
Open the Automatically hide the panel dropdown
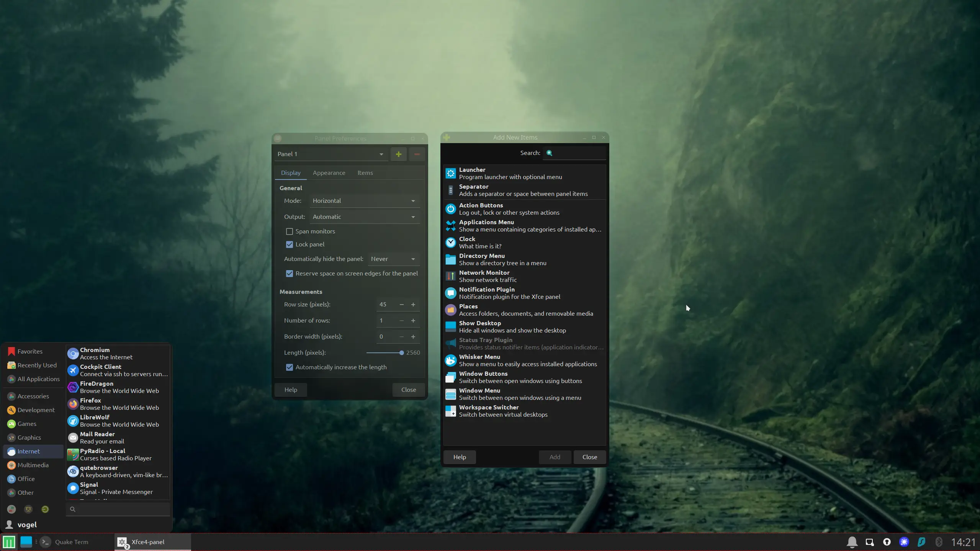[x=393, y=259]
